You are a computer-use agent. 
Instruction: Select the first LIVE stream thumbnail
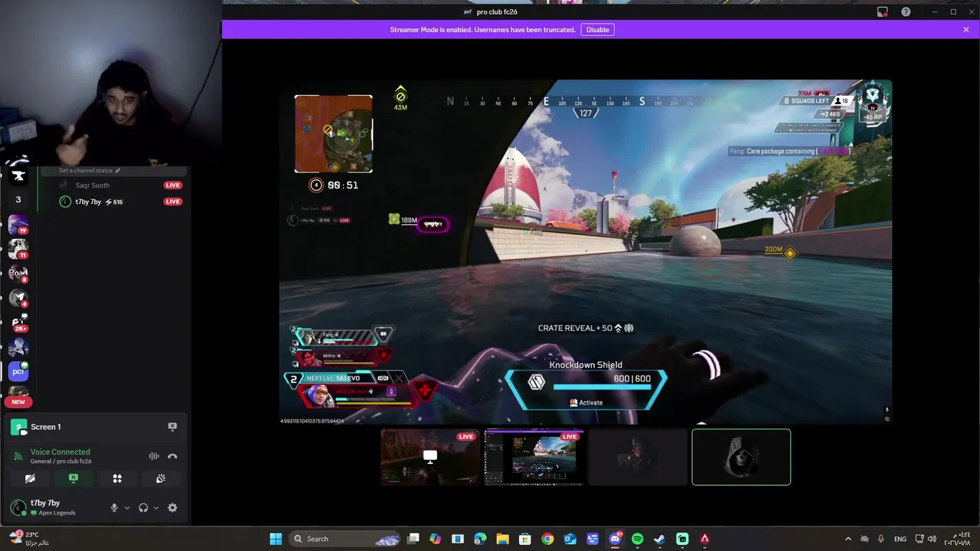[430, 457]
